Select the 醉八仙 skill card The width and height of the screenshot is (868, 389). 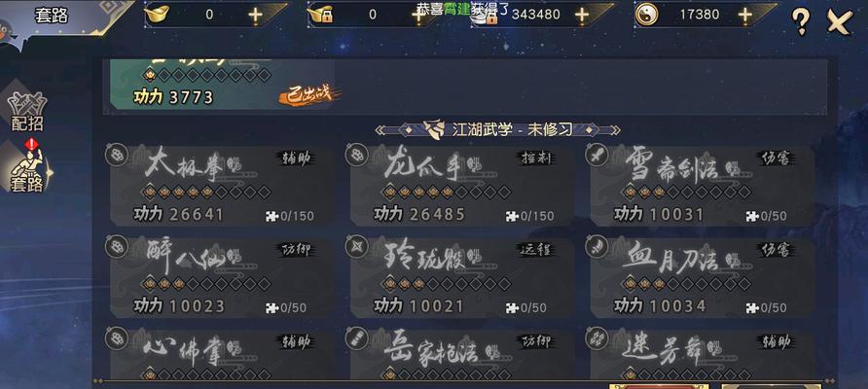tap(223, 276)
